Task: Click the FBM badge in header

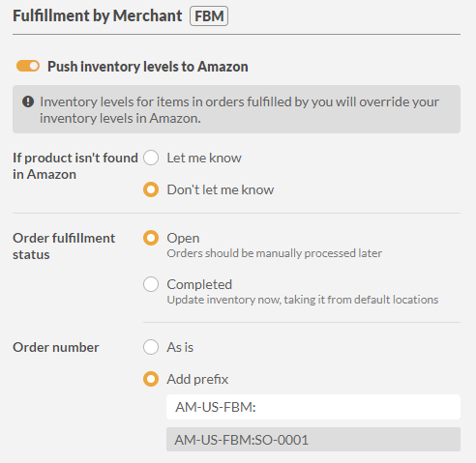Action: tap(209, 15)
